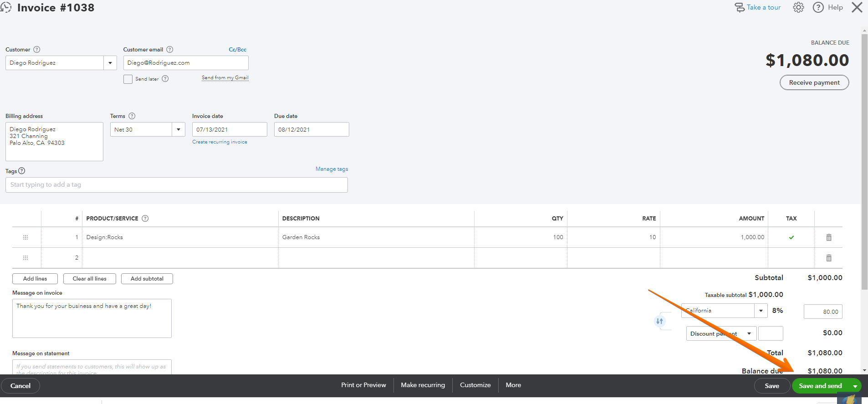The image size is (868, 404).
Task: Expand the Customer dropdown for Diego Rodriguez
Action: click(x=110, y=63)
